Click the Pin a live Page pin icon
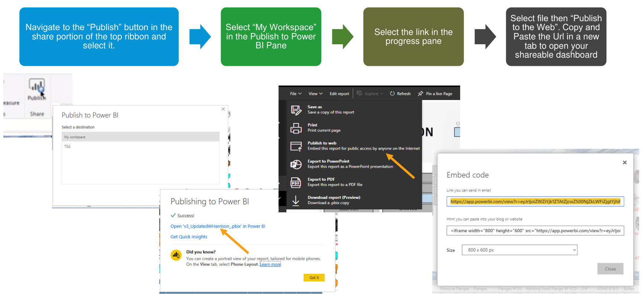 420,94
